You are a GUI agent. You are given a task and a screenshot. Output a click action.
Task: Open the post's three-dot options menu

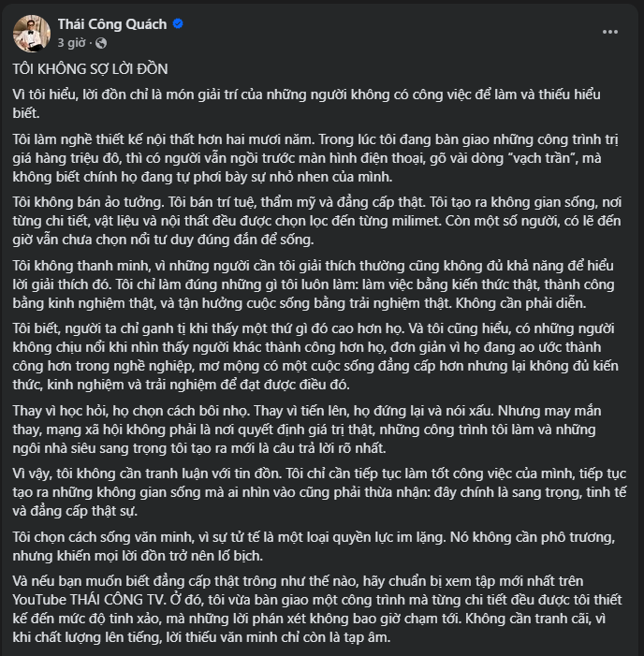pos(610,32)
